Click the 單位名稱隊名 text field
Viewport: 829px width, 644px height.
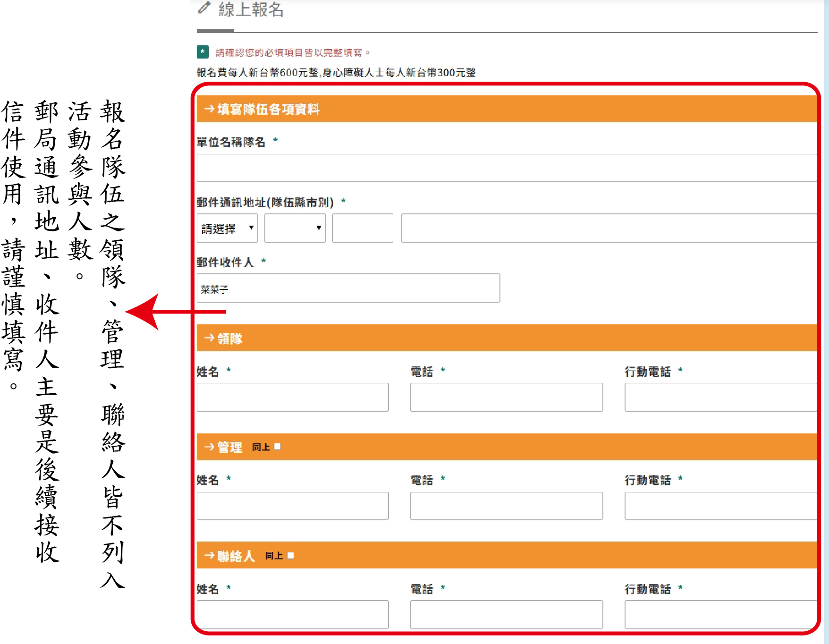tap(507, 168)
